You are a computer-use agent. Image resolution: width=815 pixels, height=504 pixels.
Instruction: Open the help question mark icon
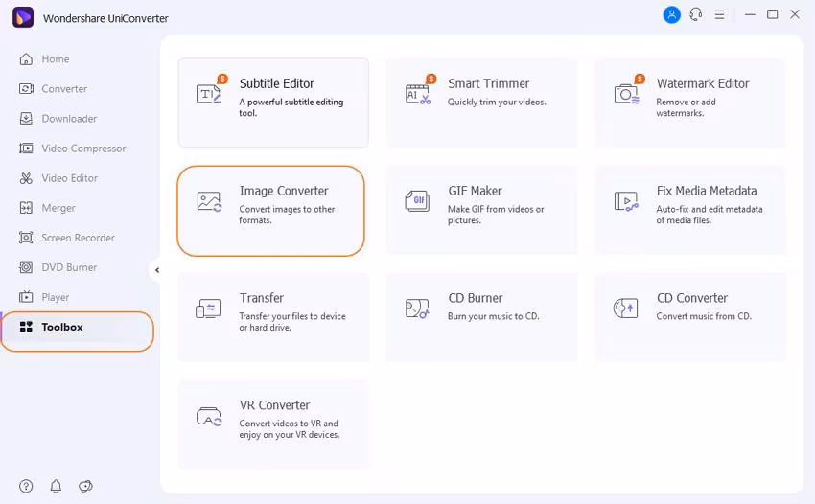click(26, 486)
